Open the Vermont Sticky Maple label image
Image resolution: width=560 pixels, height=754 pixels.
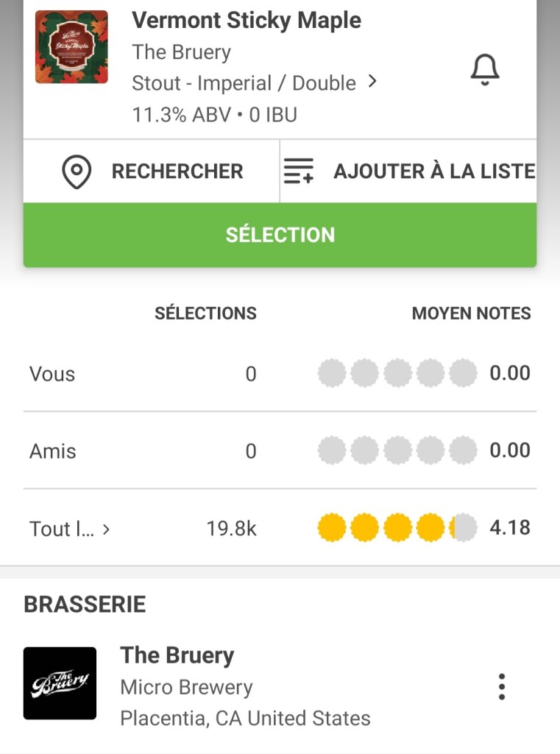click(71, 47)
